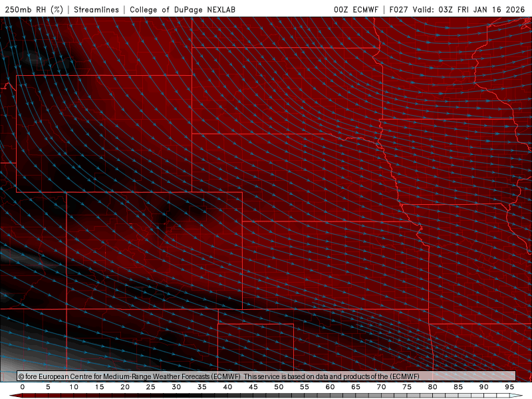Click the colorbar tick label "50"
This screenshot has height=399, width=532.
click(x=279, y=387)
